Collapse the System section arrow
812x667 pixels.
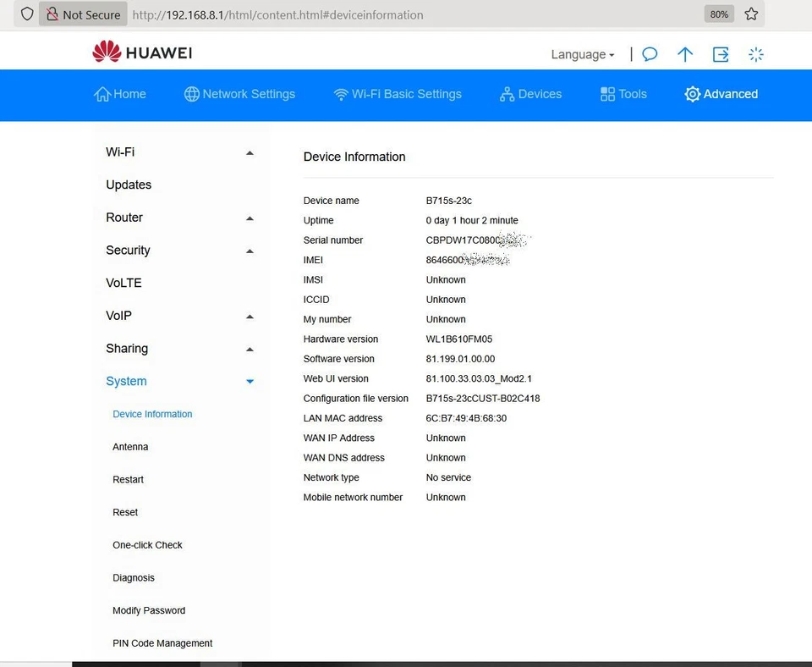250,382
